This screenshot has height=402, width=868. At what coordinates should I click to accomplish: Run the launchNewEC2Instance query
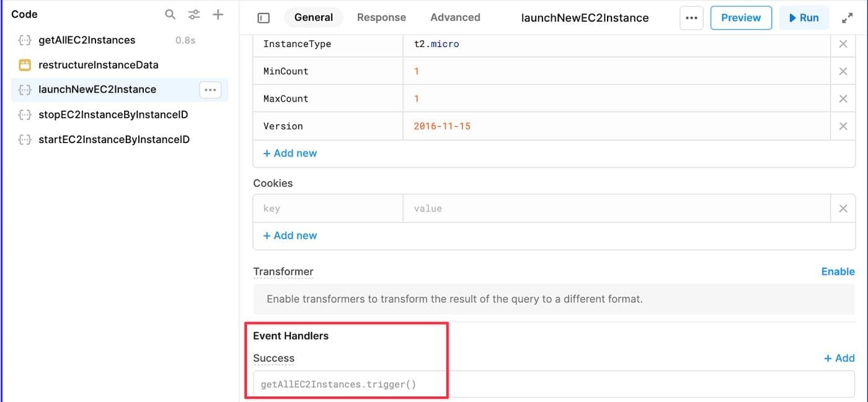pyautogui.click(x=804, y=17)
